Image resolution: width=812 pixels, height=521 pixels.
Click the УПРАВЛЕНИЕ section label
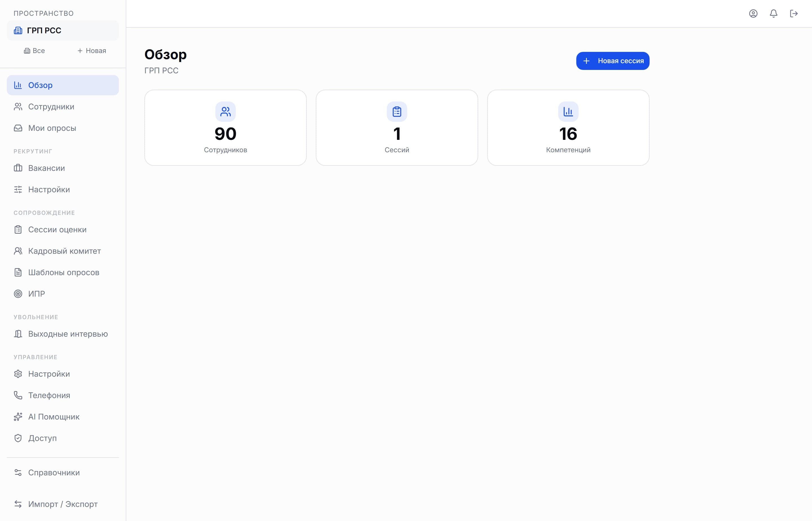pos(36,357)
